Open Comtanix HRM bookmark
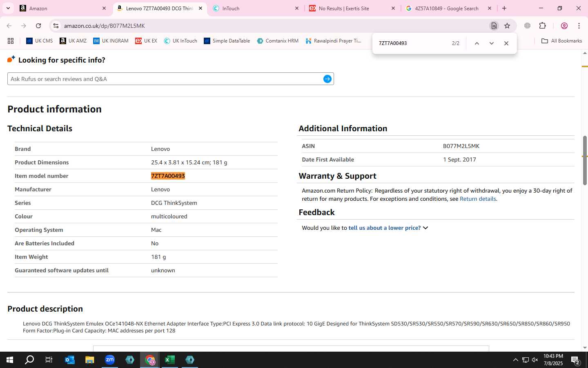 click(278, 41)
